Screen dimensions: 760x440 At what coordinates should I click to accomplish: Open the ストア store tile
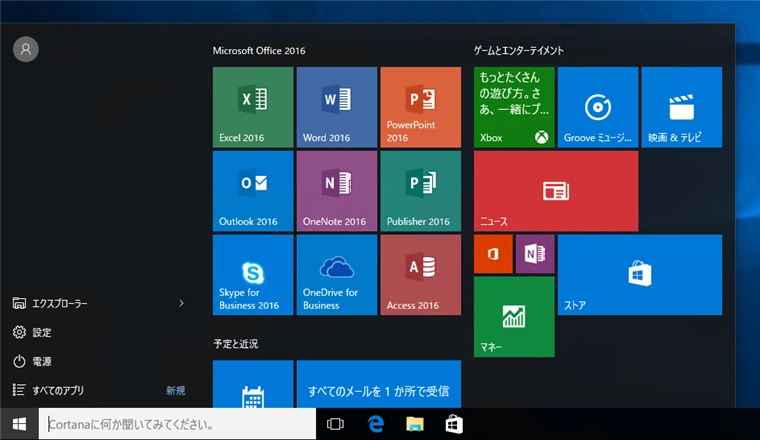click(x=640, y=275)
